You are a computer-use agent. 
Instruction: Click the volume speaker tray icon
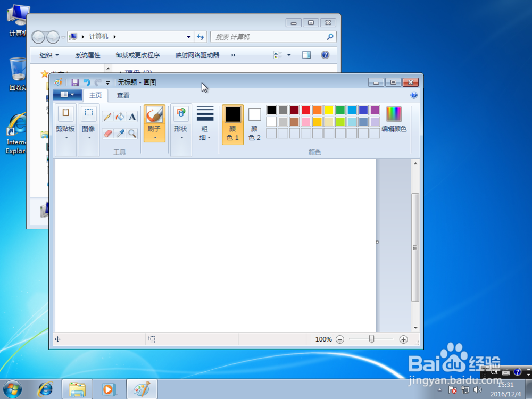click(478, 390)
